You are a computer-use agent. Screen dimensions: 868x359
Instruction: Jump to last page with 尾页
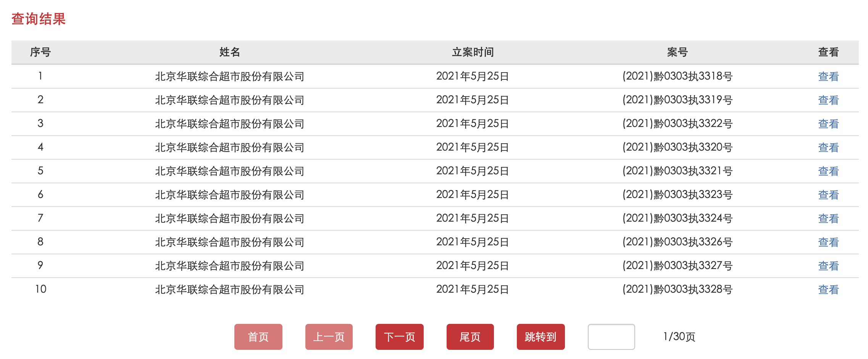tap(470, 337)
